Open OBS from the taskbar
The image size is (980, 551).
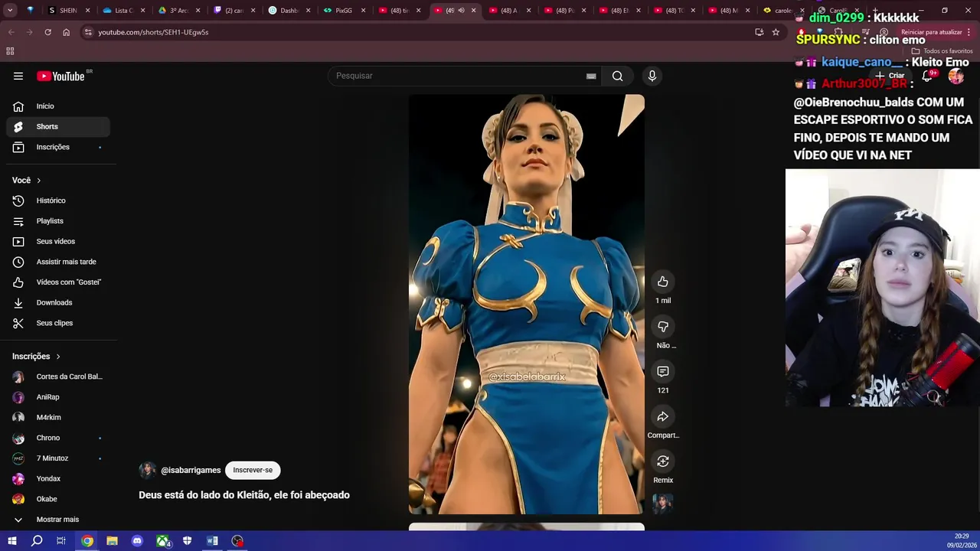(x=237, y=541)
